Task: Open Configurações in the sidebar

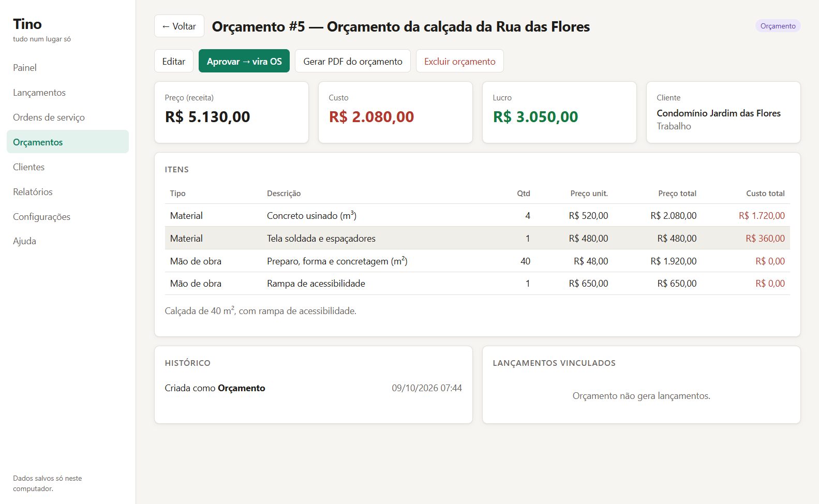Action: [68, 216]
